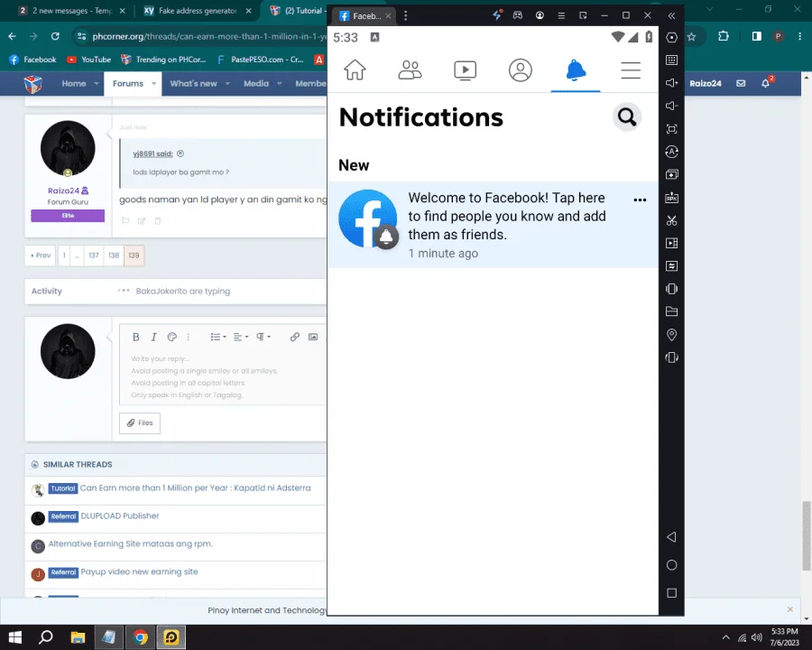The image size is (812, 650).
Task: Open DLUPLOAD Publisher thread link
Action: 120,515
